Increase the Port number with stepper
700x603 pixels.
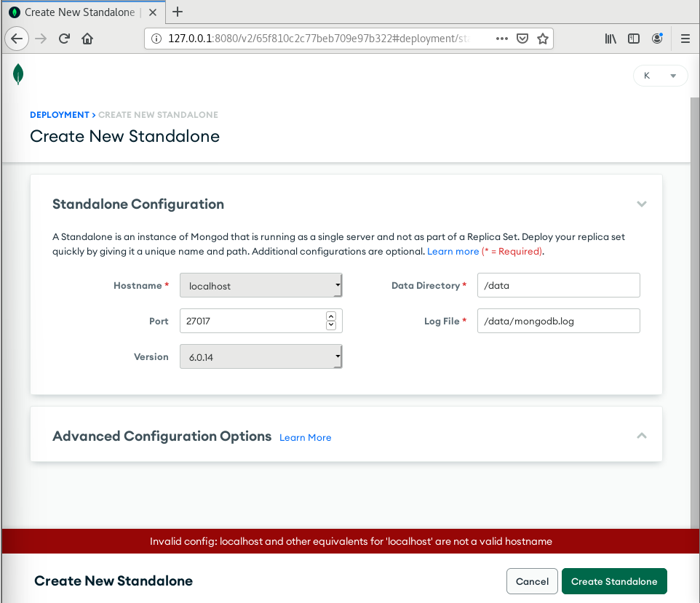331,316
